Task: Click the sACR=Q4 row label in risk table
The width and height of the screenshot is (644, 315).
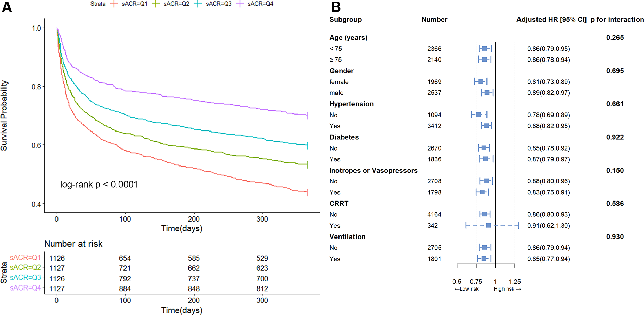Action: click(x=25, y=288)
